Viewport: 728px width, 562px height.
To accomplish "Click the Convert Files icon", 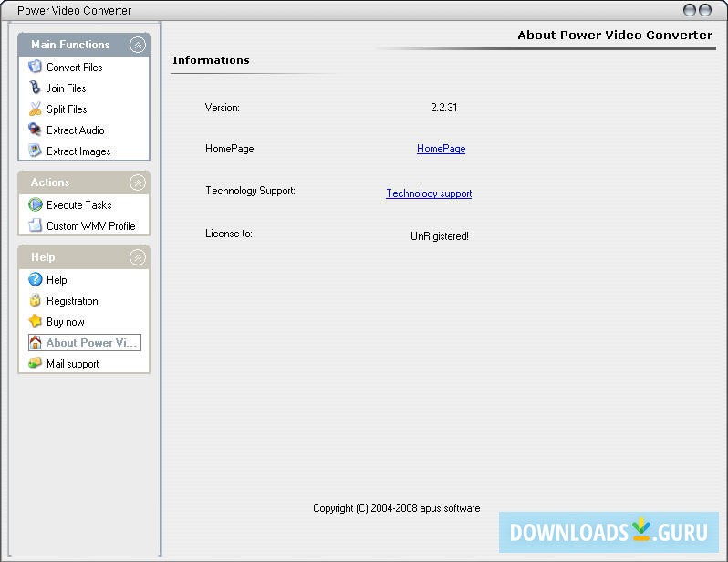I will coord(35,67).
